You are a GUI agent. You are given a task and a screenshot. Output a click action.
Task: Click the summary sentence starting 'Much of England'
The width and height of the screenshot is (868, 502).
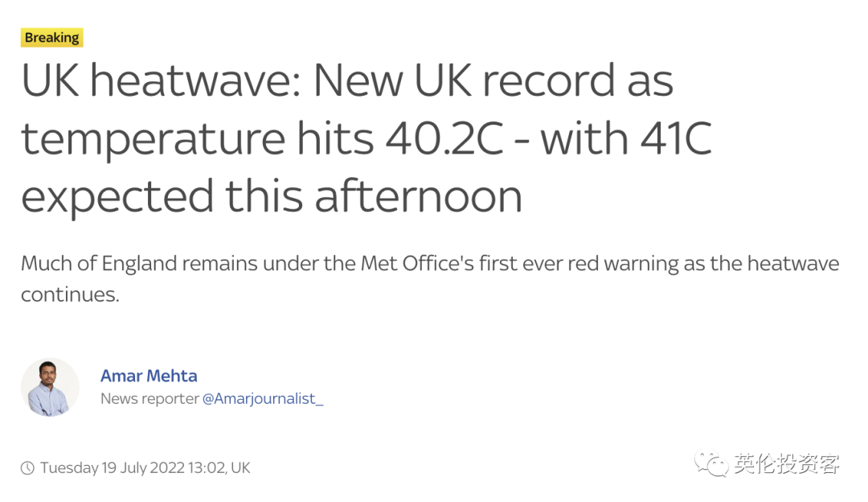pyautogui.click(x=430, y=278)
